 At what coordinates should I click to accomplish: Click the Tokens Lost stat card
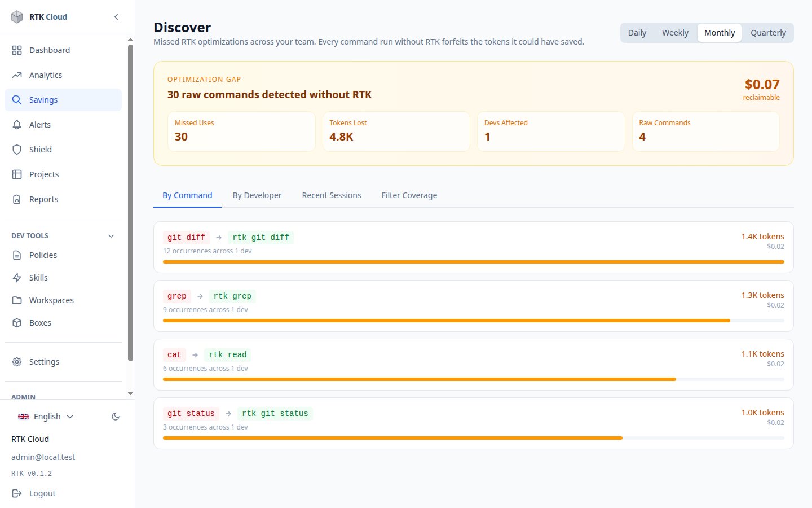(396, 132)
